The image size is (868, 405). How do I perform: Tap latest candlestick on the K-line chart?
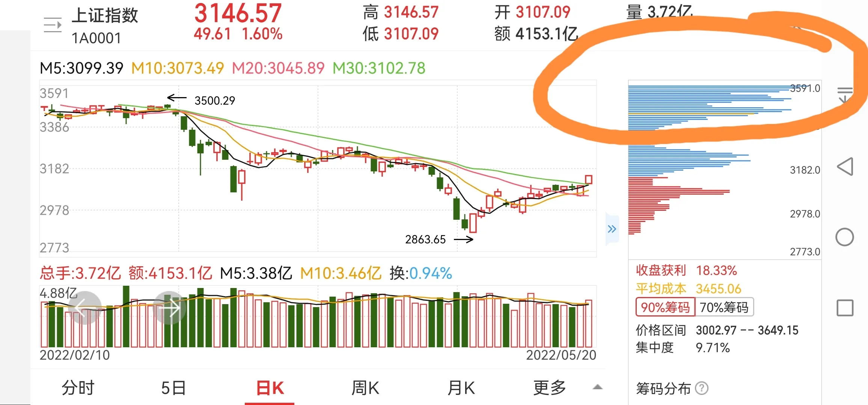click(x=588, y=180)
